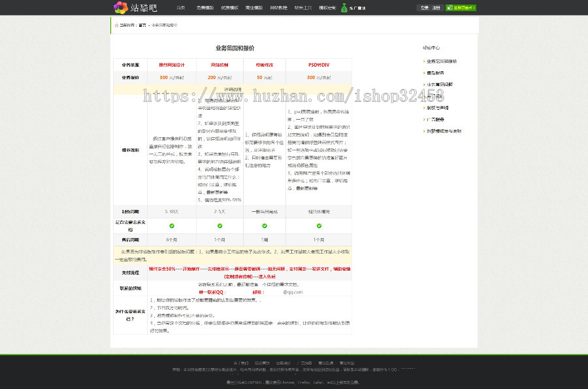Open 优质模板 navigation item
Screen dimensions: 588x389
point(229,8)
